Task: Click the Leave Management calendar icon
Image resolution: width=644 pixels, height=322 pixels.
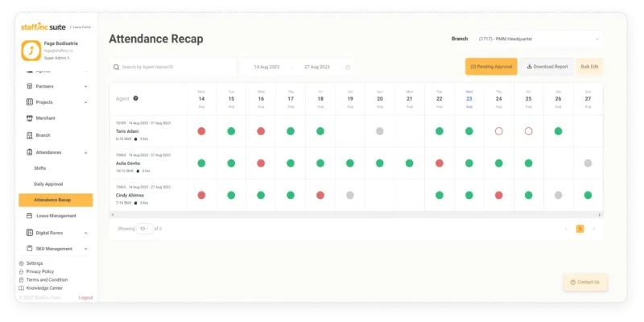Action: coord(29,216)
